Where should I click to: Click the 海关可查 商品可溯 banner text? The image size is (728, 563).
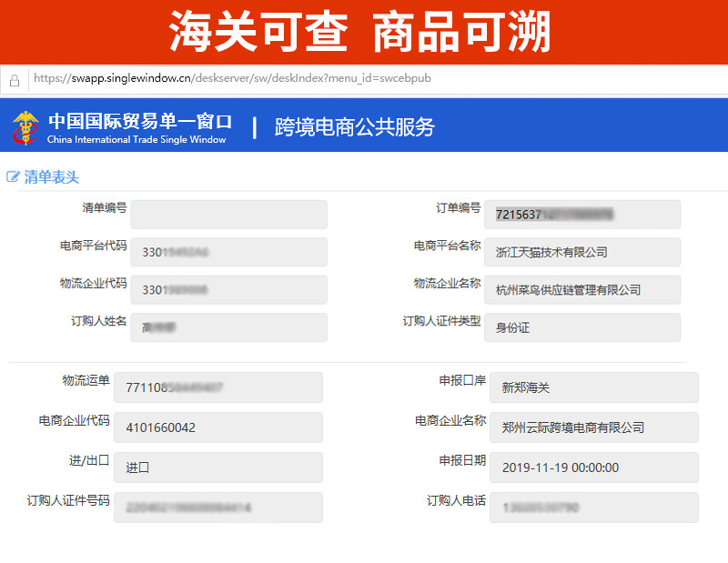pyautogui.click(x=359, y=32)
